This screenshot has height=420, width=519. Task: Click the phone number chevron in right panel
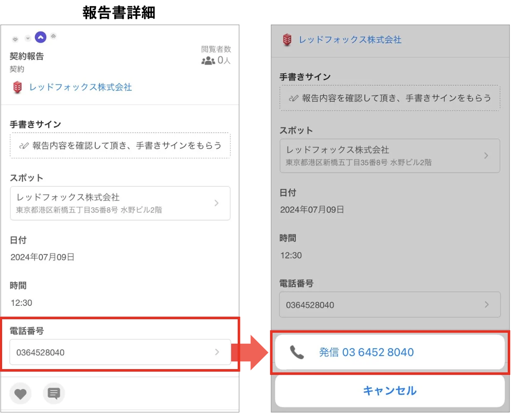pos(487,305)
